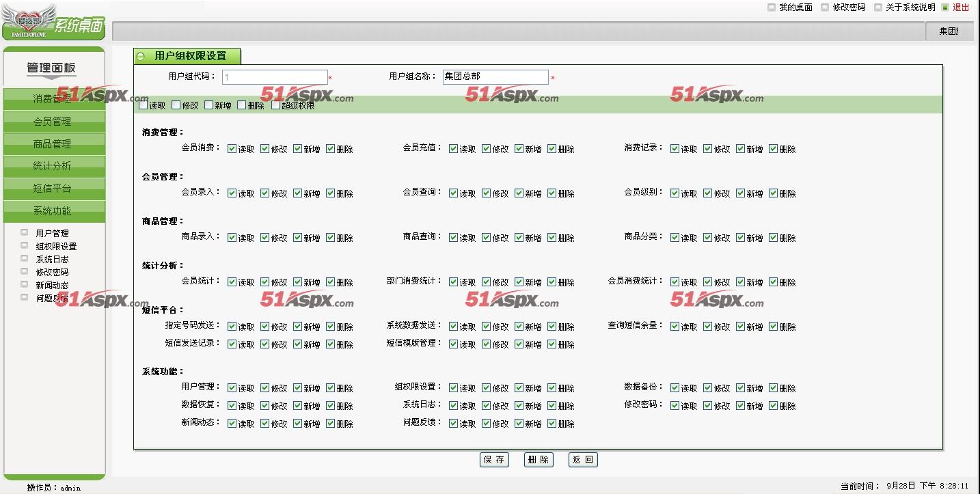The height and width of the screenshot is (494, 980).
Task: Expand the 商品管理 sidebar menu
Action: click(54, 144)
